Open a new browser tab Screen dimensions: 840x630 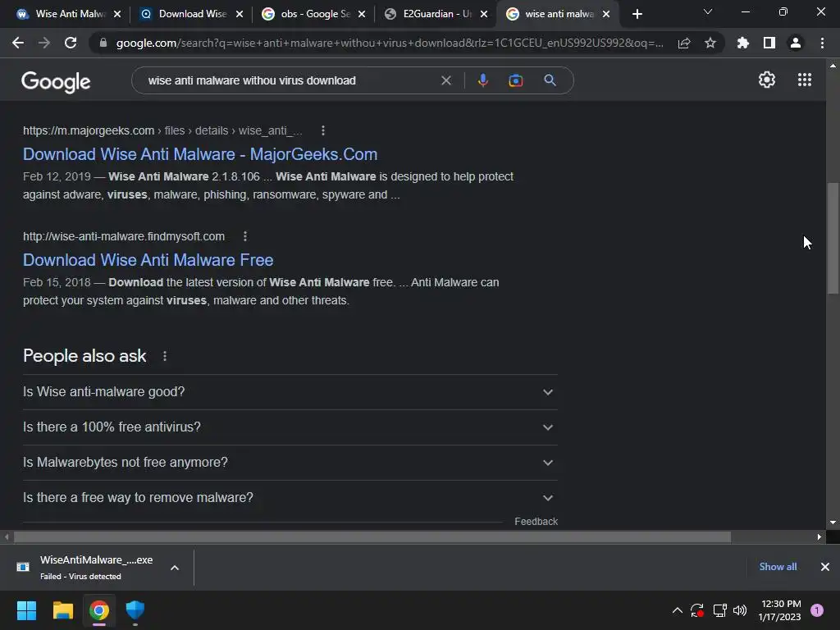(x=637, y=14)
